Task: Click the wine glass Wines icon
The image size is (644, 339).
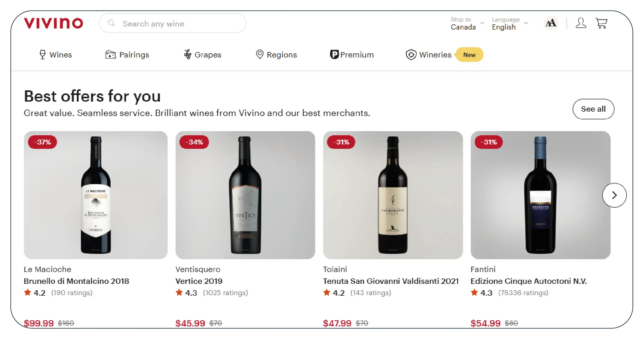Action: 43,55
